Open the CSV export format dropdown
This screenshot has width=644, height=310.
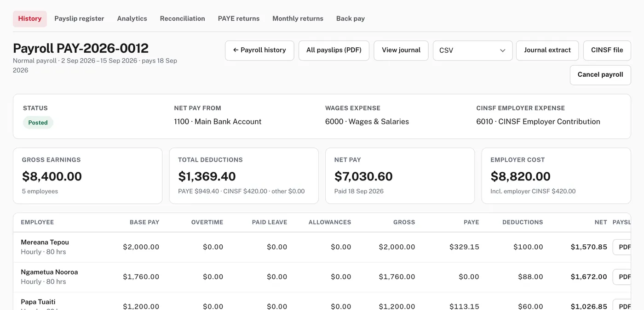pyautogui.click(x=472, y=51)
